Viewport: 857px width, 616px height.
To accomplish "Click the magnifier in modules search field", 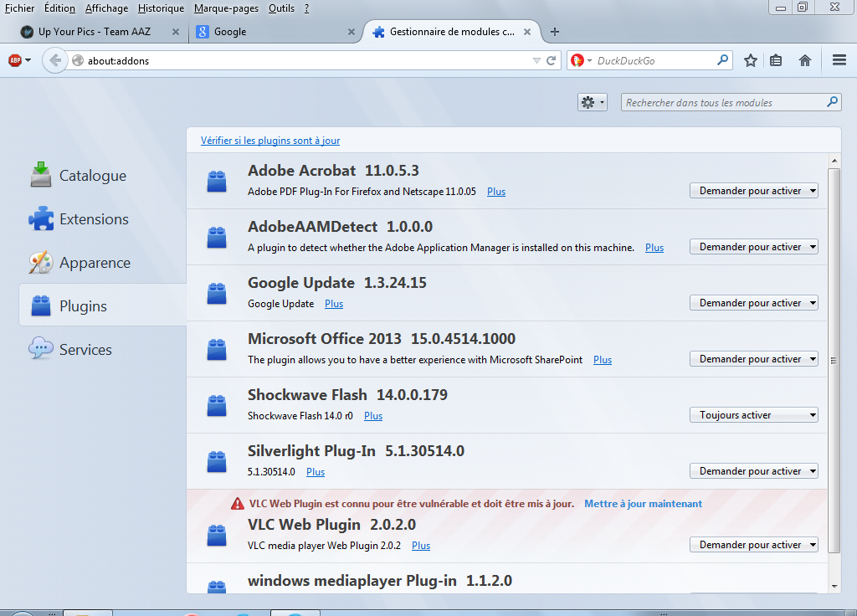I will pos(832,101).
